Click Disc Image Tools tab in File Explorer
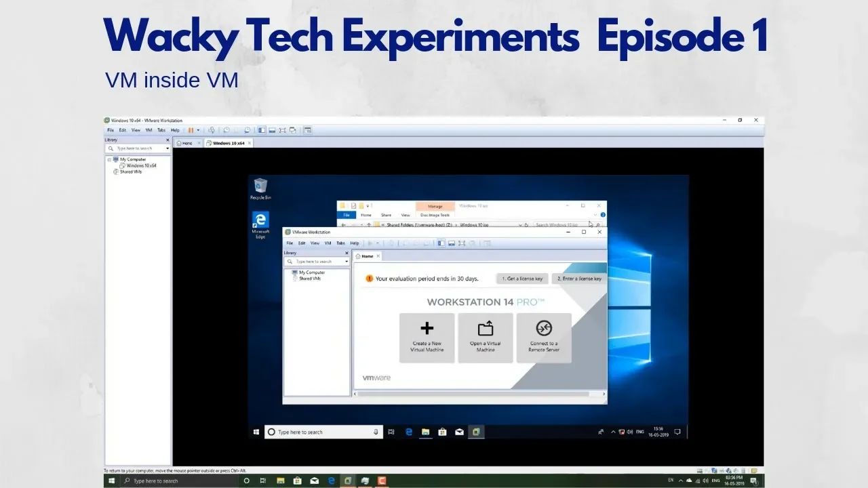The image size is (868, 488). point(435,215)
